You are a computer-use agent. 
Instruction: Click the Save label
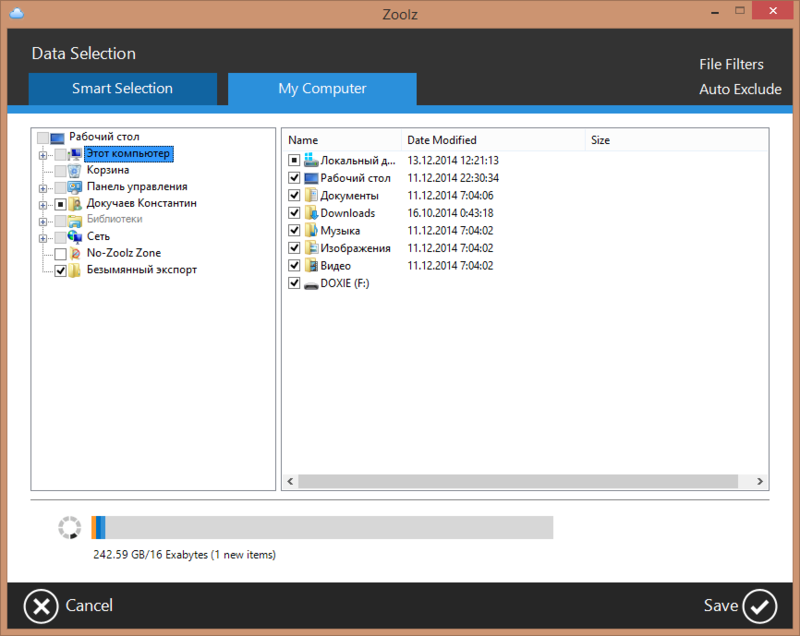[x=720, y=606]
